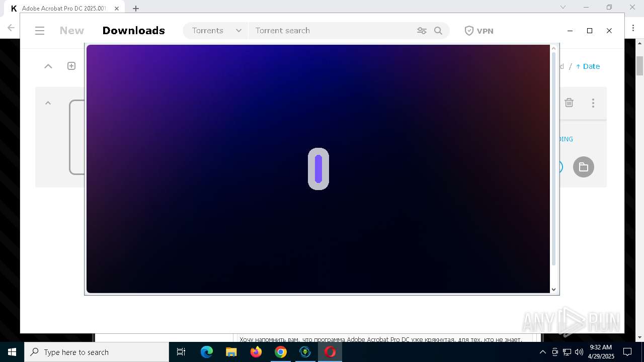Click the add torrent plus icon

71,66
